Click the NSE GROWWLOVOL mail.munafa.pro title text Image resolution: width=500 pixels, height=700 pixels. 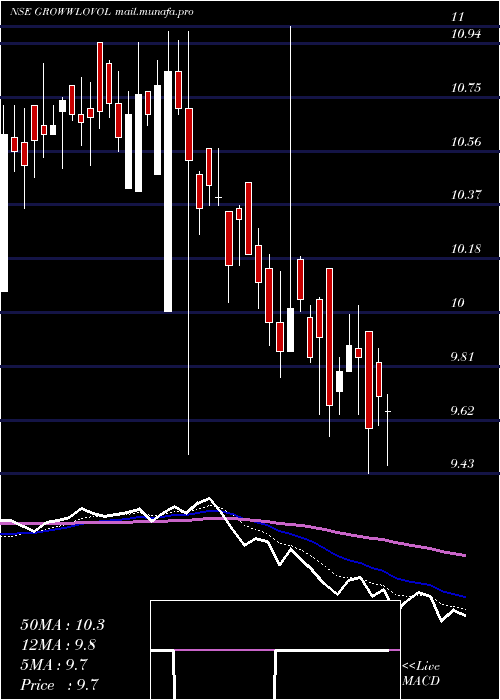tap(102, 12)
